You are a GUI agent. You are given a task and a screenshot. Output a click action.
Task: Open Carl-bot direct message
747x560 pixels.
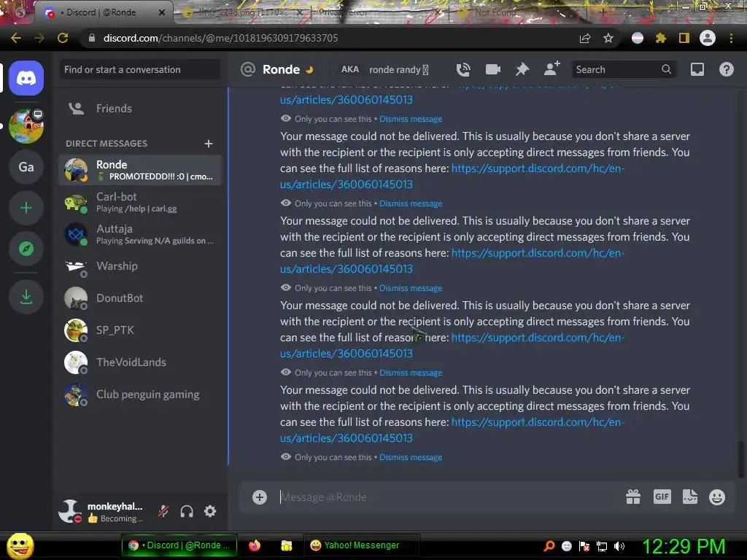point(140,203)
